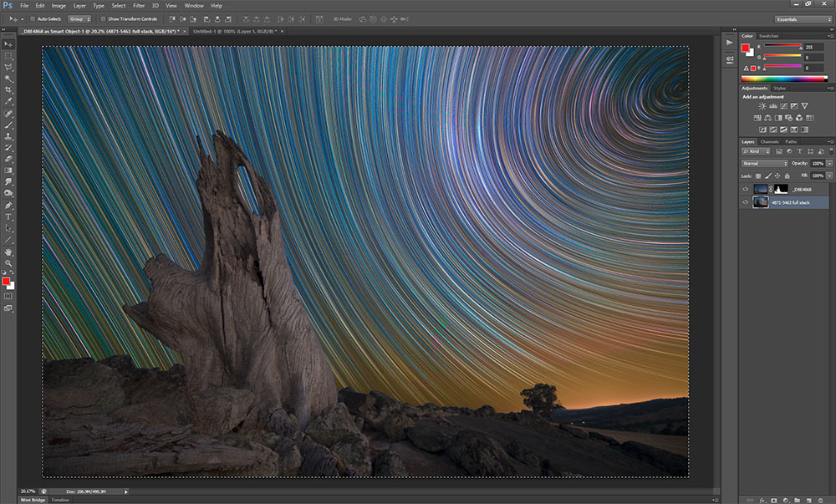Click the R value input field
The image size is (836, 504).
[814, 47]
